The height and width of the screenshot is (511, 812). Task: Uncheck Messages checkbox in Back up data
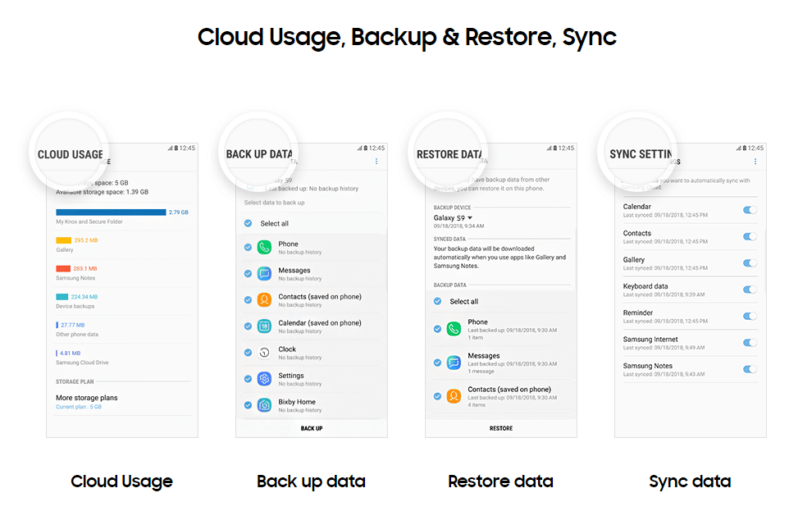tap(248, 274)
